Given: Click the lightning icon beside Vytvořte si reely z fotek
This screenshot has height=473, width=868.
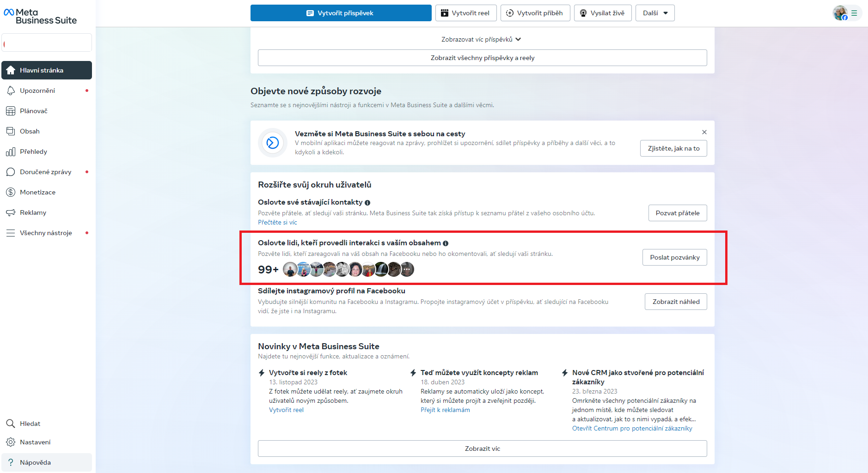Looking at the screenshot, I should [x=262, y=373].
